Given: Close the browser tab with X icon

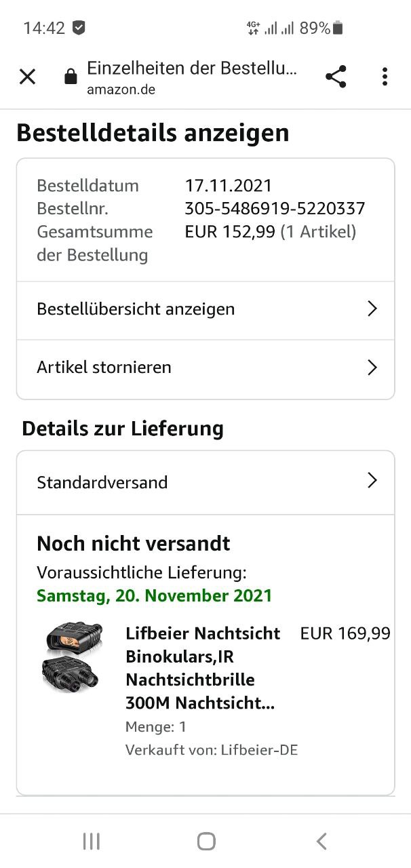Looking at the screenshot, I should point(27,77).
